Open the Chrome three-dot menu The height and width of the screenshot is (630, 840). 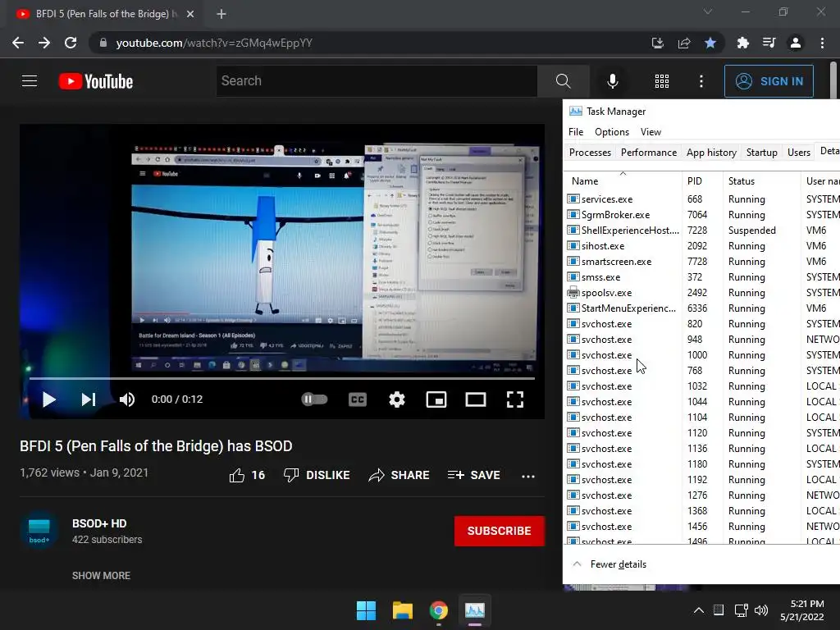click(x=822, y=43)
